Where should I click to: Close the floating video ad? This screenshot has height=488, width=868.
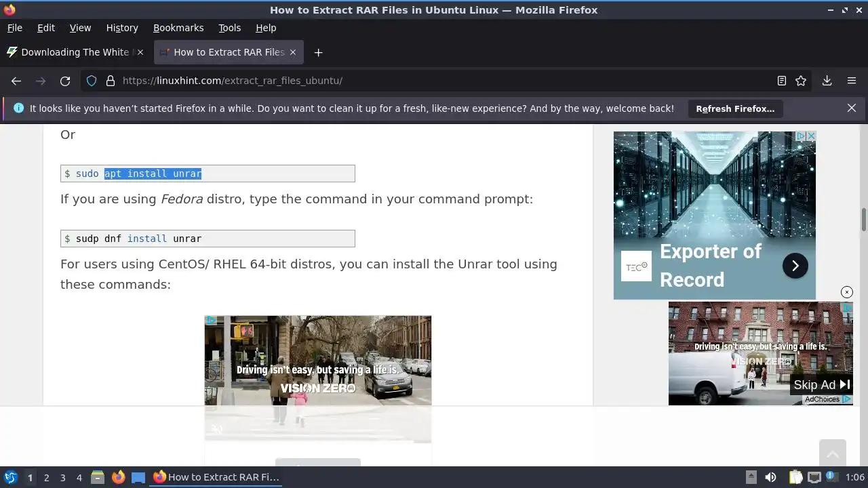tap(847, 292)
